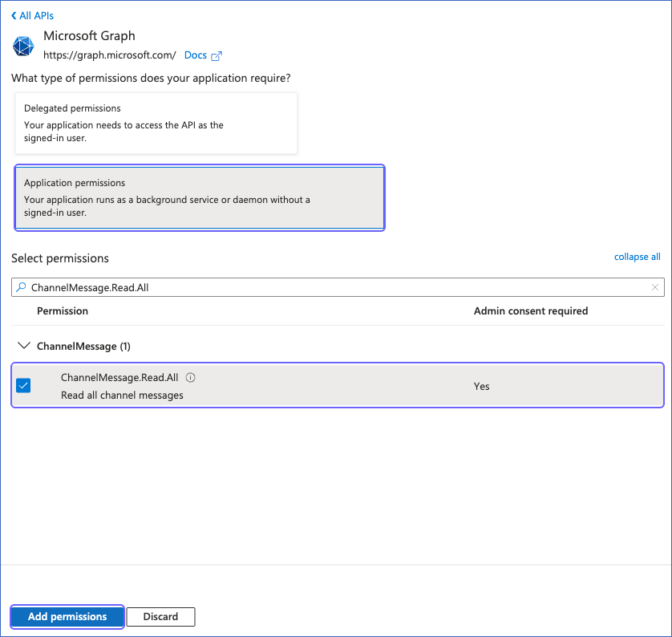Click the 'Read all channel messages' description
672x637 pixels.
122,396
